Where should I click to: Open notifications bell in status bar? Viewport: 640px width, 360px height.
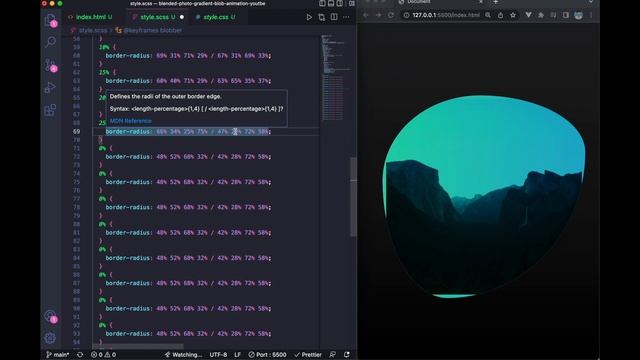347,355
